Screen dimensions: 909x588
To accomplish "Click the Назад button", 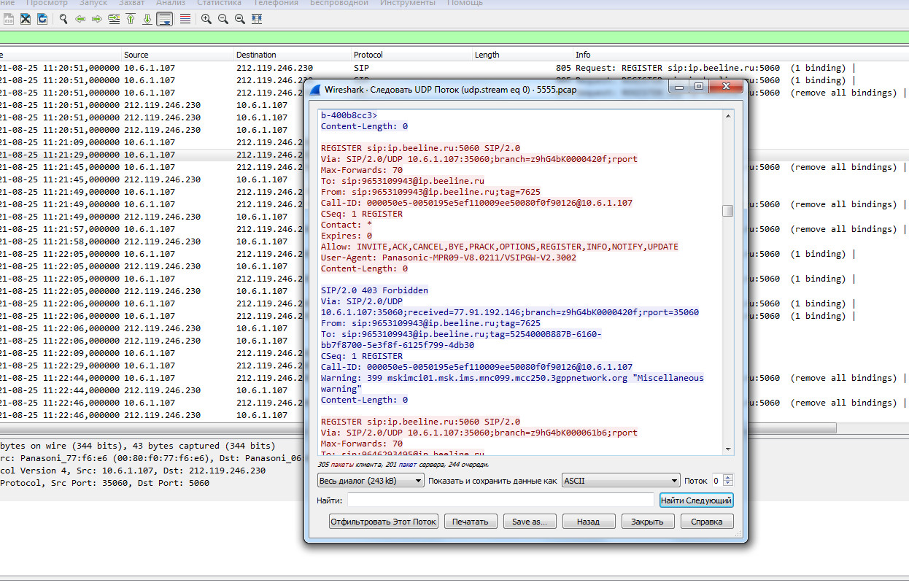I will [x=588, y=522].
